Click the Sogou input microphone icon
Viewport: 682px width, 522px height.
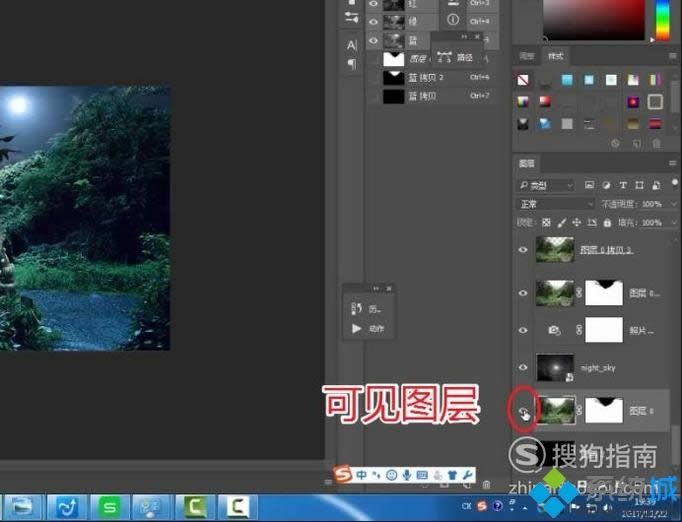407,475
